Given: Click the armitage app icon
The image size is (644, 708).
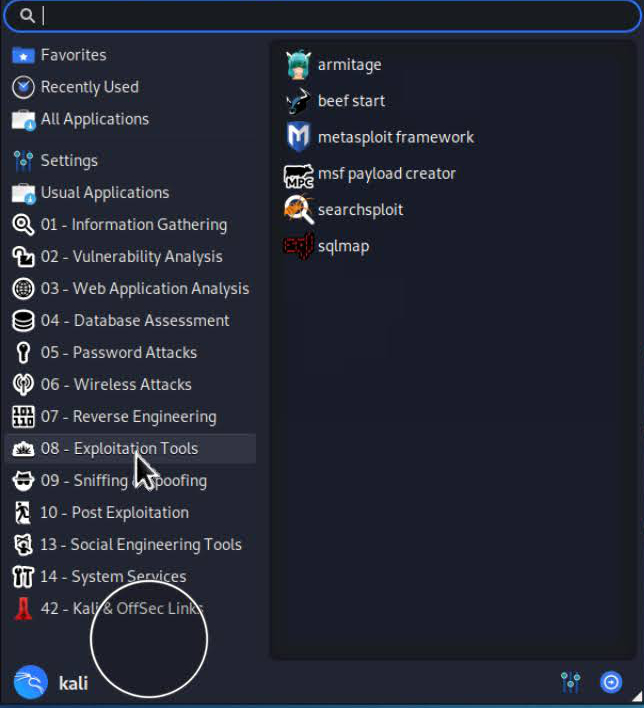Looking at the screenshot, I should 299,65.
